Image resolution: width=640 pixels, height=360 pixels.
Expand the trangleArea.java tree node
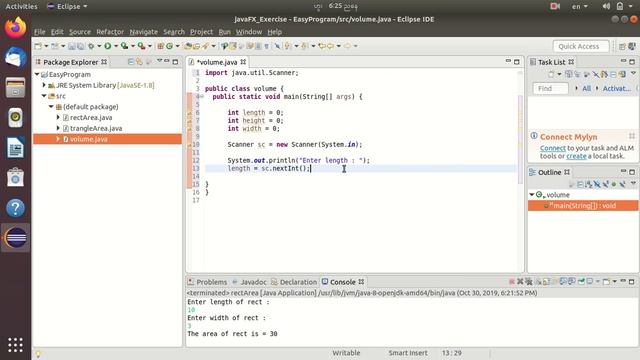[58, 128]
